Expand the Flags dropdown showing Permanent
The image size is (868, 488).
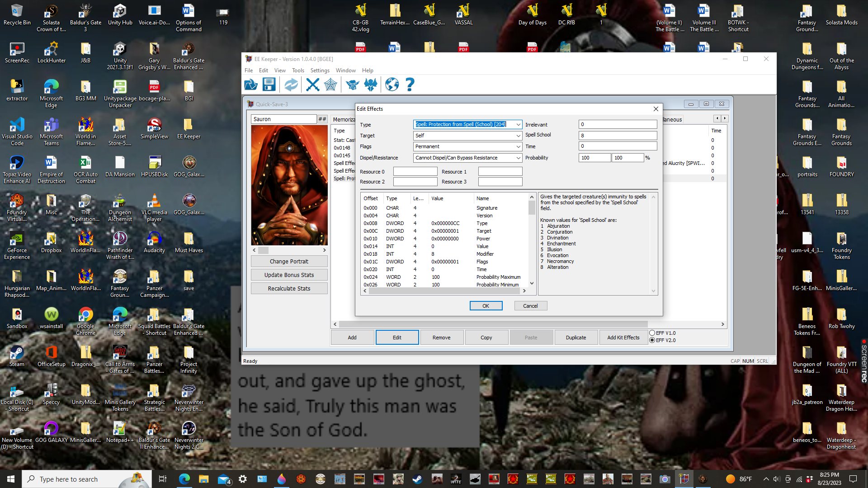pos(518,146)
